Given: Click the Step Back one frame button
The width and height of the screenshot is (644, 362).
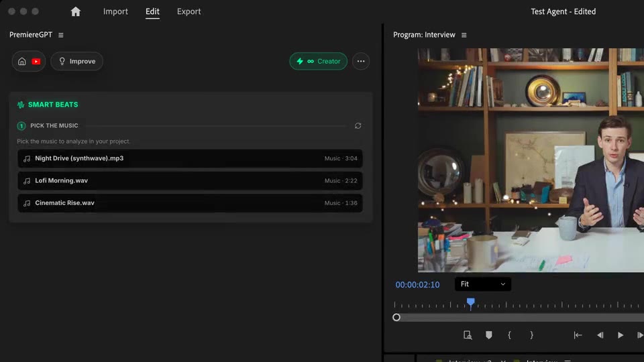Looking at the screenshot, I should (x=600, y=335).
